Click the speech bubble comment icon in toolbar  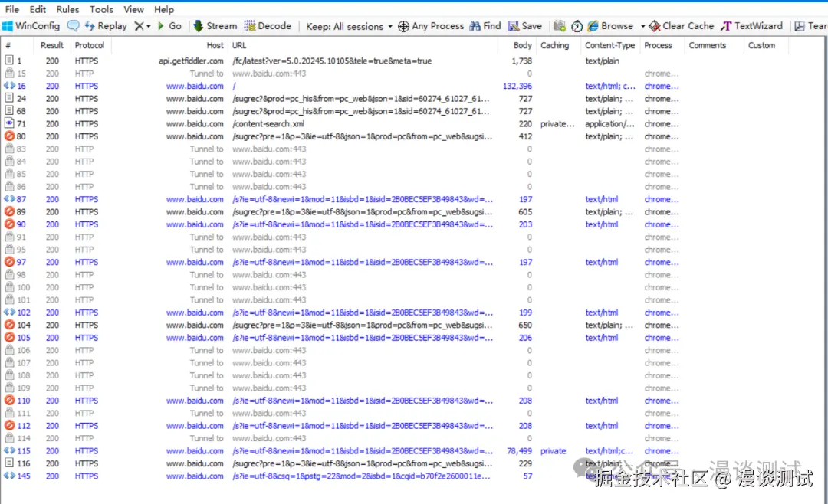74,26
